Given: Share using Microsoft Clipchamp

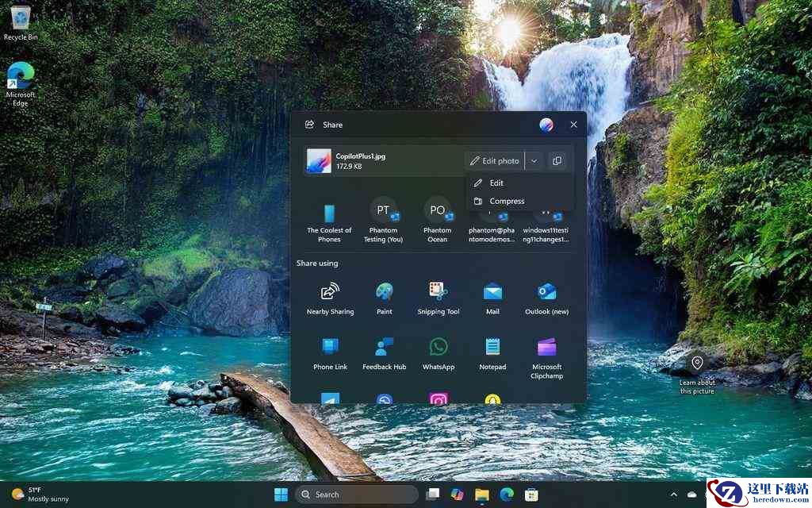Looking at the screenshot, I should click(x=547, y=358).
